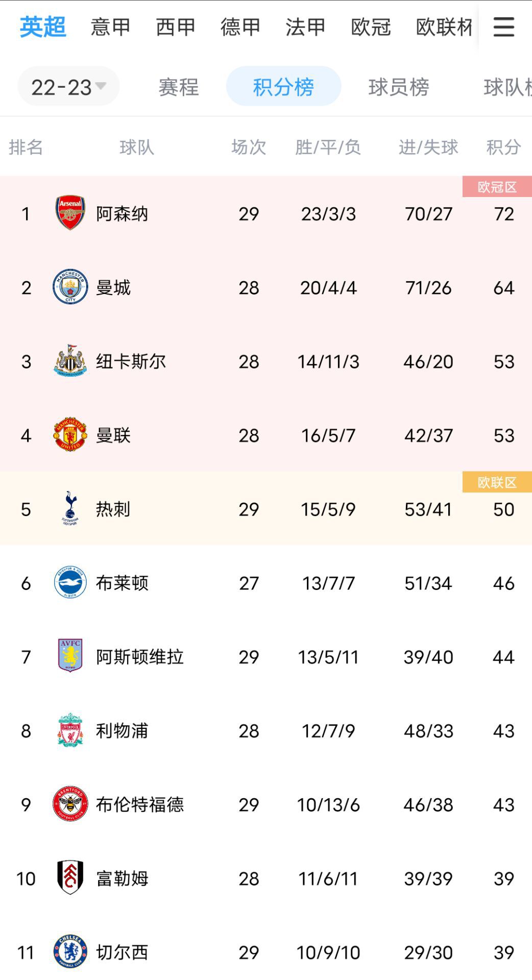Tap the Chelsea club crest
Image resolution: width=532 pixels, height=980 pixels.
click(x=70, y=951)
